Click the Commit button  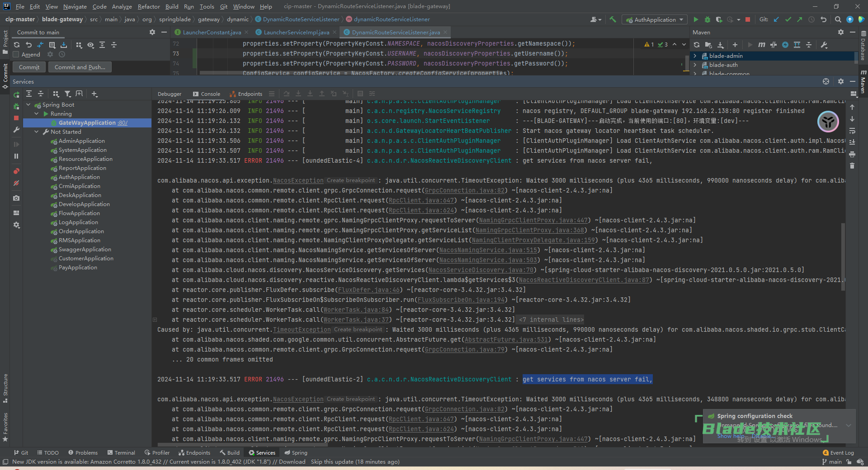tap(29, 67)
